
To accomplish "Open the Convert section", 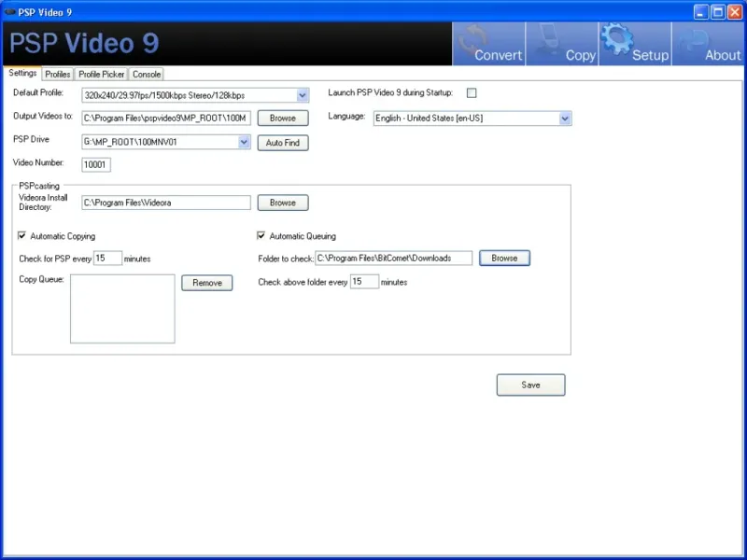I will tap(488, 44).
